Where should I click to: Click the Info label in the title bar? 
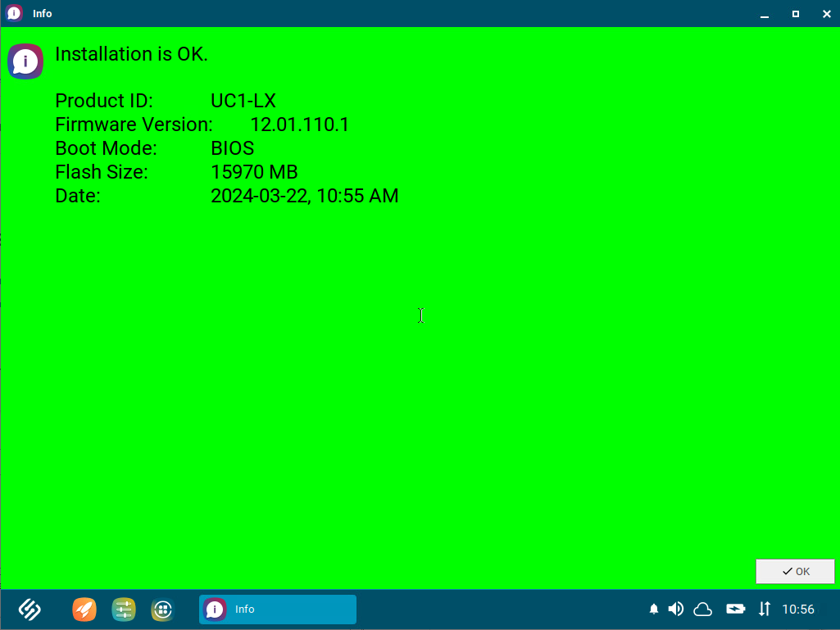pyautogui.click(x=42, y=13)
